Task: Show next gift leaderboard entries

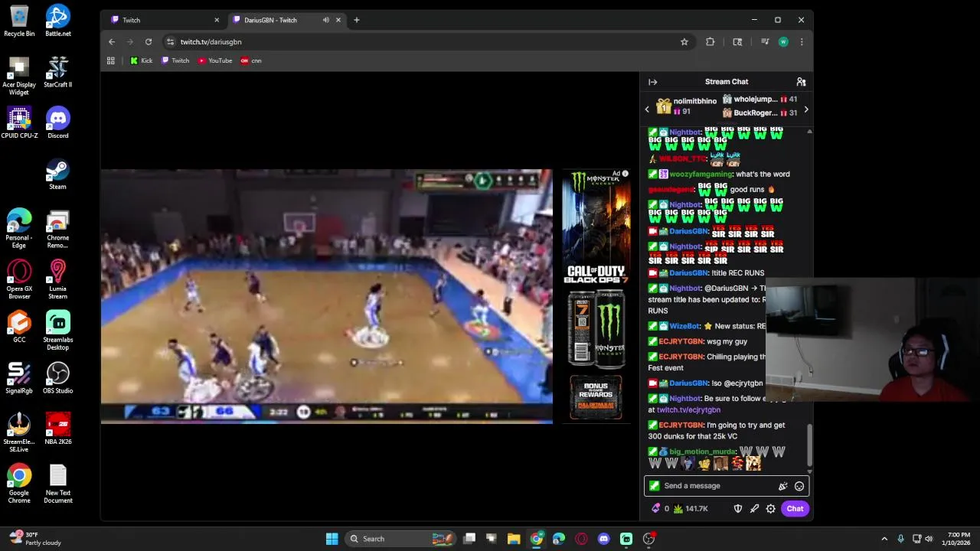Action: 805,109
